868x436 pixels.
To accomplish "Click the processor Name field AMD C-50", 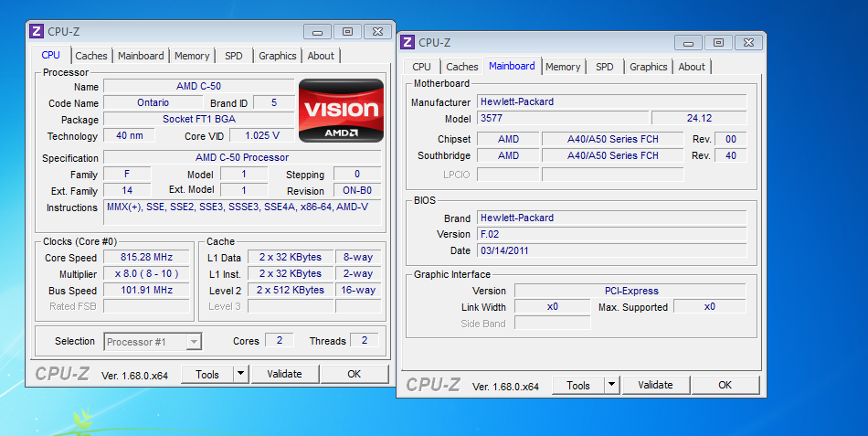I will pos(199,86).
